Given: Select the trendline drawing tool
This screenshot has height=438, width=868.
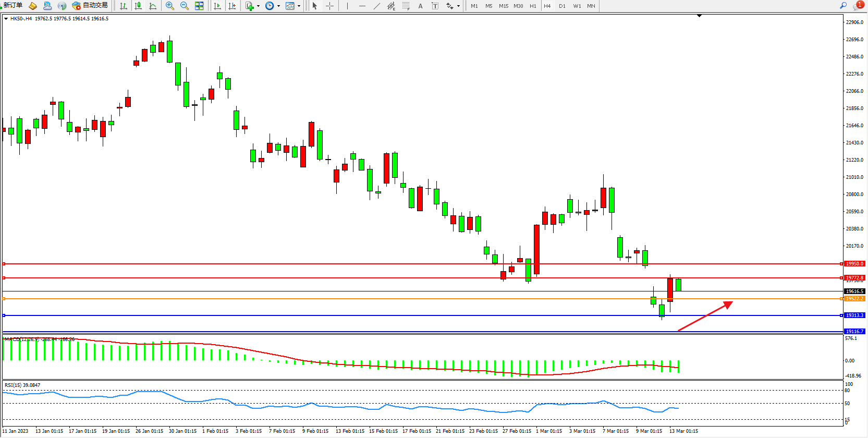Looking at the screenshot, I should [377, 6].
